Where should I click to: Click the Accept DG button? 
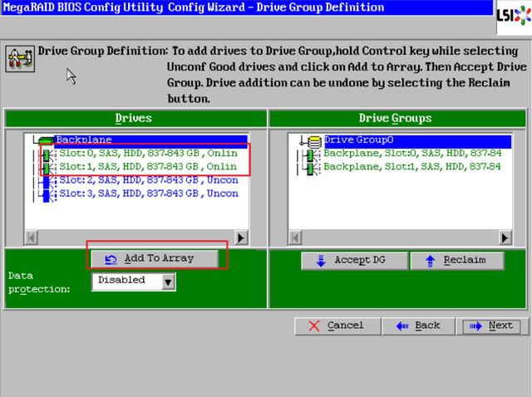[x=355, y=260]
